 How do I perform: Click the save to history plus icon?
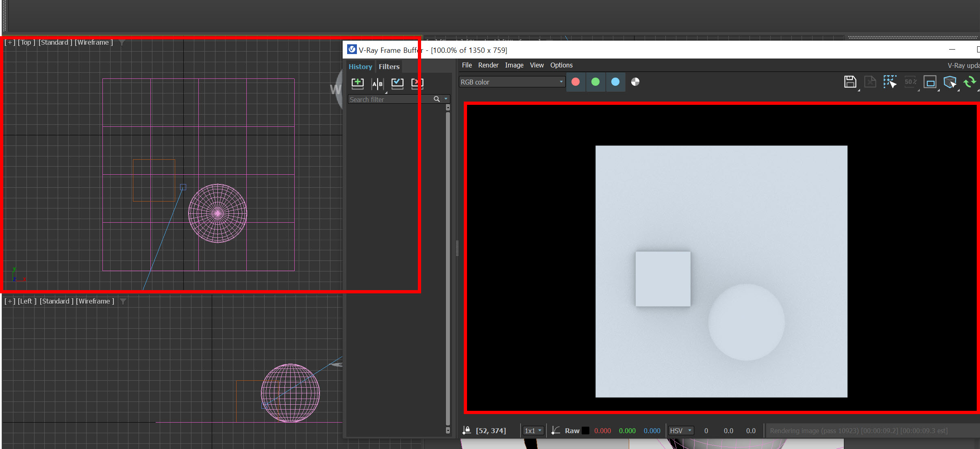pos(357,84)
